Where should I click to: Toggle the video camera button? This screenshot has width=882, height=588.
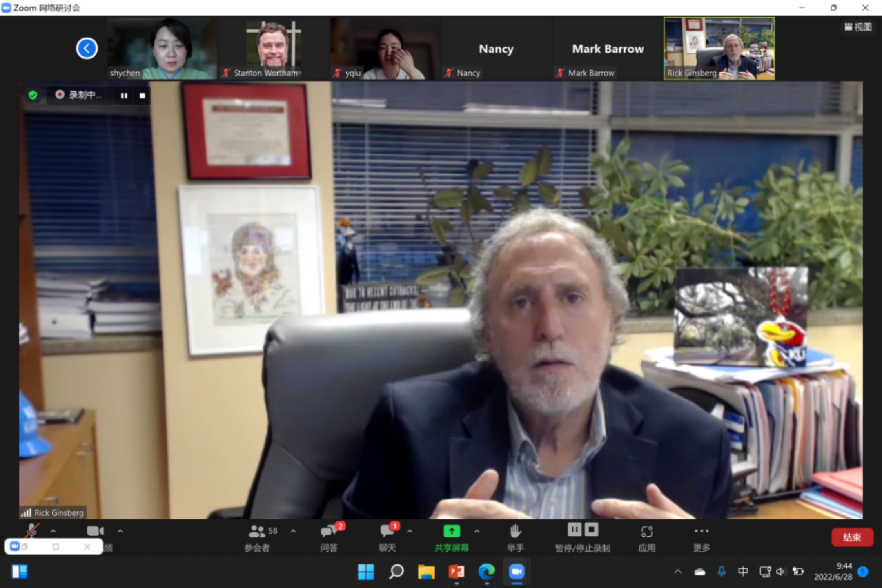click(x=95, y=531)
